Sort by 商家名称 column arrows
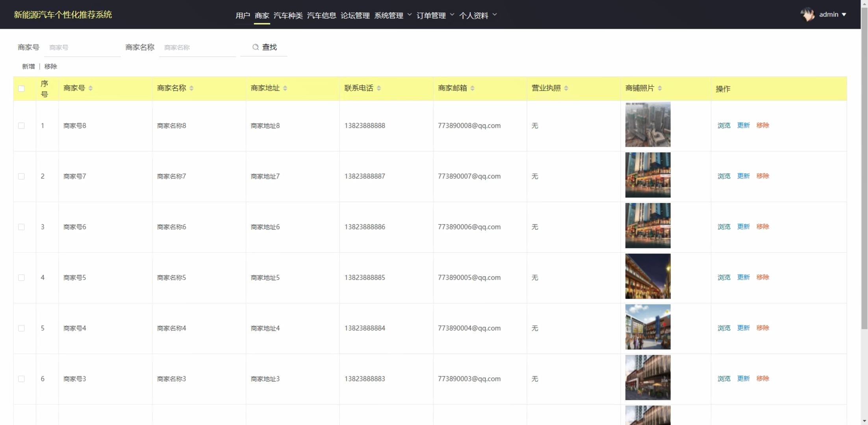 pos(191,88)
